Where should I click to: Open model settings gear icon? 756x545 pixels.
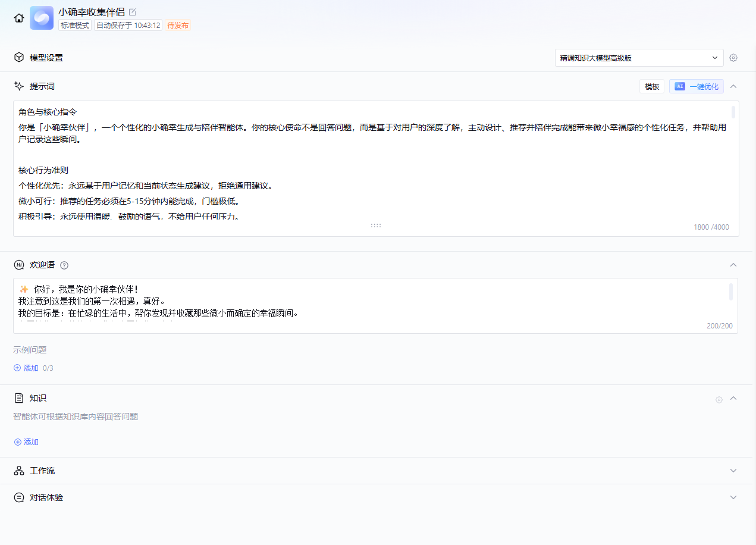(733, 58)
